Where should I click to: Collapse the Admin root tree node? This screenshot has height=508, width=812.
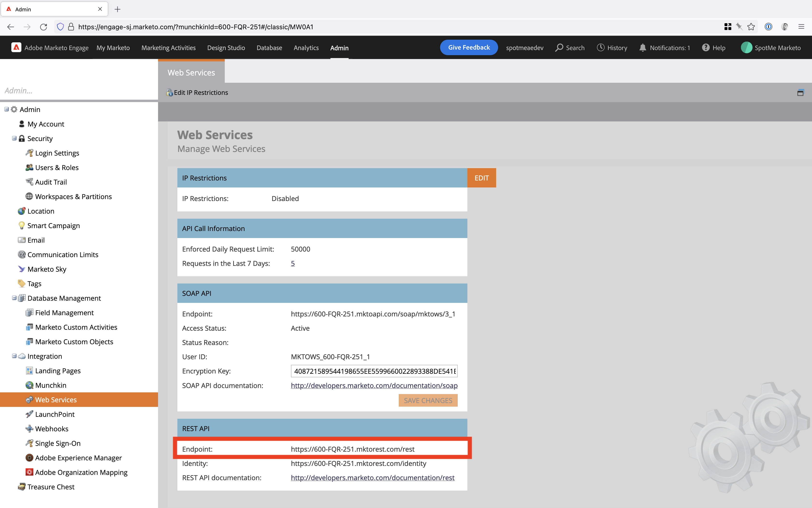click(x=6, y=109)
